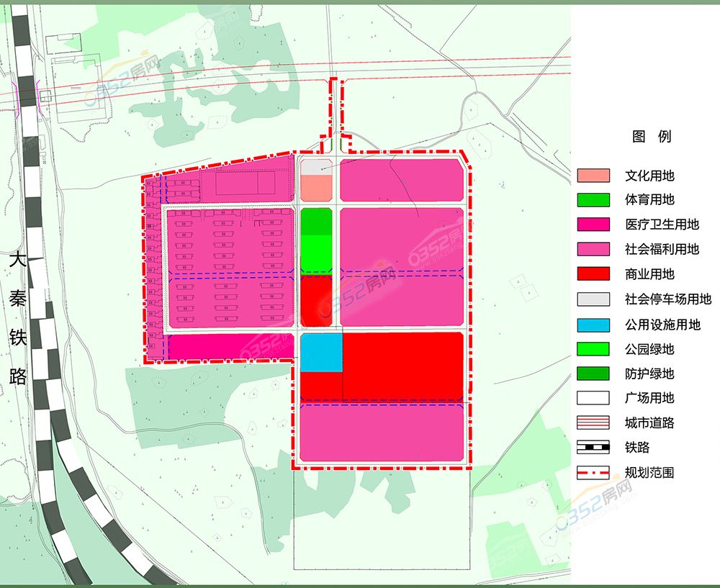Click the 大秦铁路 railway label
Image resolution: width=720 pixels, height=588 pixels.
[x=18, y=318]
